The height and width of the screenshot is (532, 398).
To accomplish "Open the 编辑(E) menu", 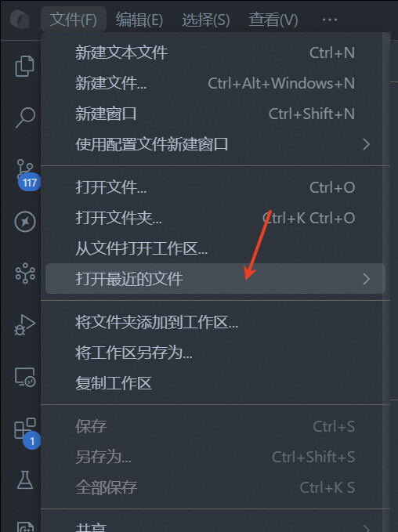I will [139, 20].
